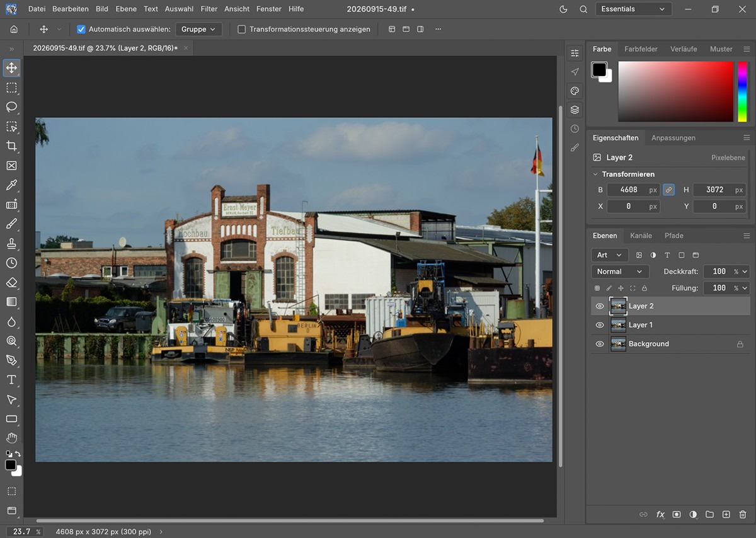Toggle lock all padlock next to Füllung row
The height and width of the screenshot is (538, 756).
[x=644, y=288]
